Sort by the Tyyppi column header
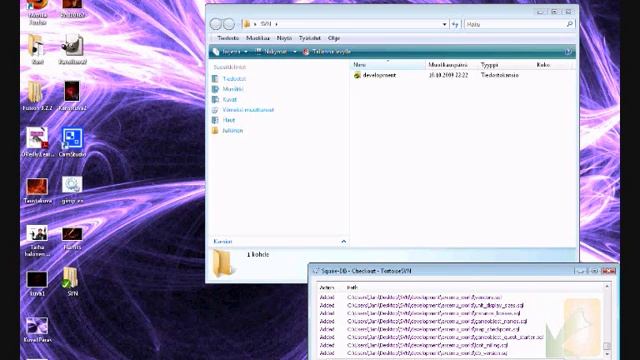This screenshot has width=640, height=360. [506, 64]
